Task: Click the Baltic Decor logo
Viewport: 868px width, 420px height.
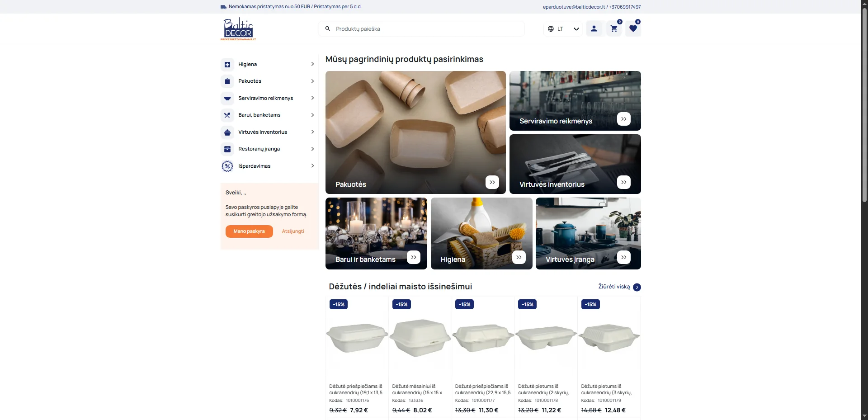Action: (x=238, y=29)
